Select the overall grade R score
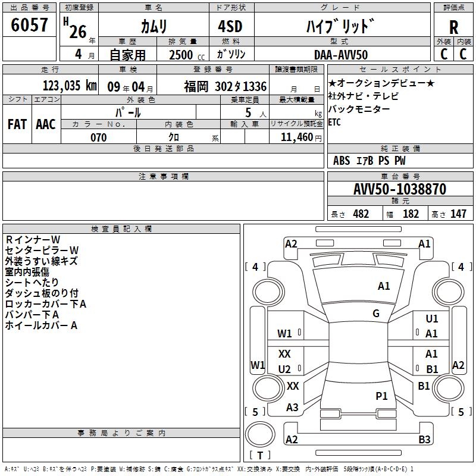This screenshot has width=476, height=476. point(453,27)
